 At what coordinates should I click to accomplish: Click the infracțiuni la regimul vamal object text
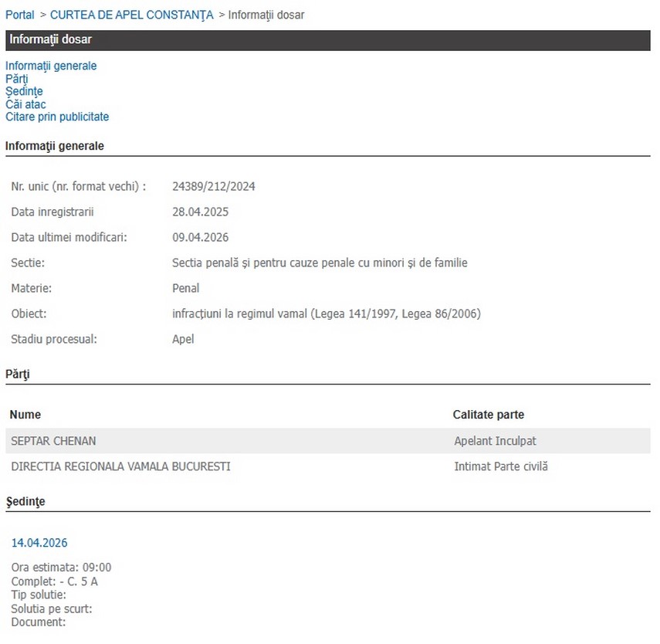pos(326,314)
